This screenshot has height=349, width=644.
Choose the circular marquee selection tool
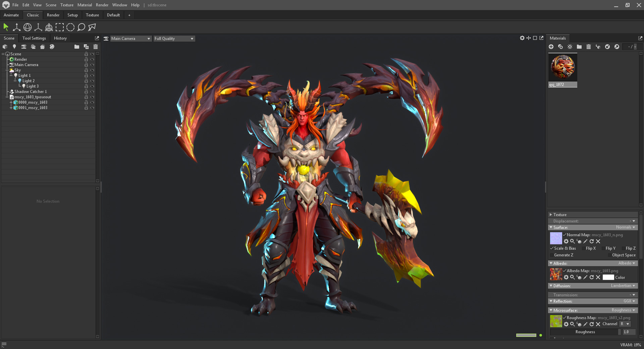pyautogui.click(x=70, y=27)
